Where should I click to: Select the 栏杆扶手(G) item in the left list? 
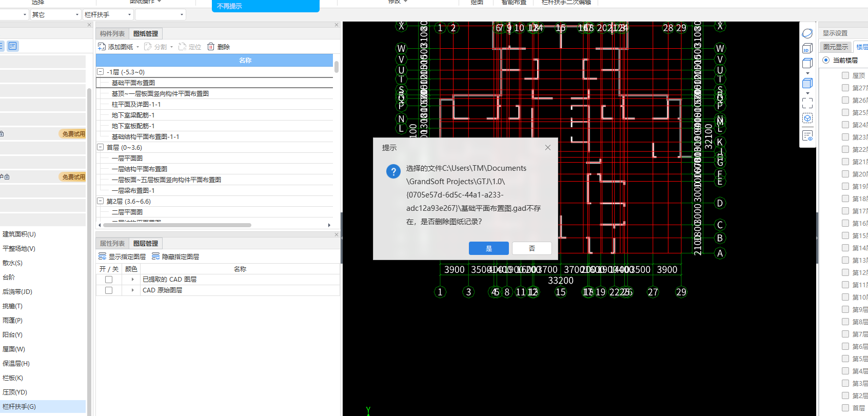pyautogui.click(x=43, y=407)
